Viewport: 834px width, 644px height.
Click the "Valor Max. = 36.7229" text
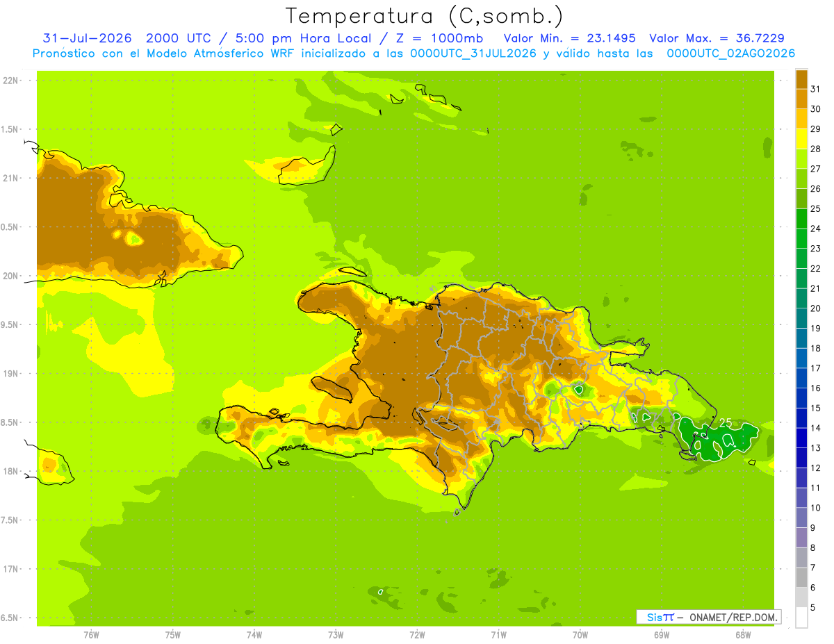coord(717,38)
